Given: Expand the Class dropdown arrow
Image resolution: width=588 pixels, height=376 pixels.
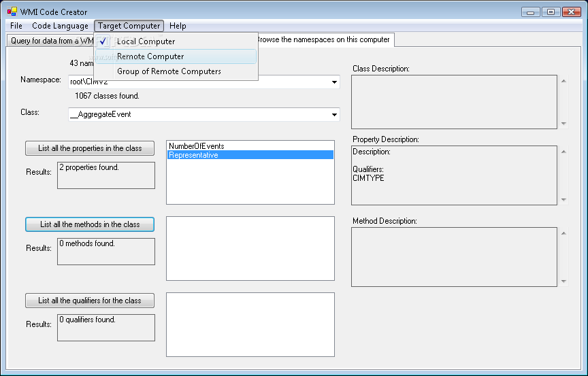Looking at the screenshot, I should (x=334, y=115).
